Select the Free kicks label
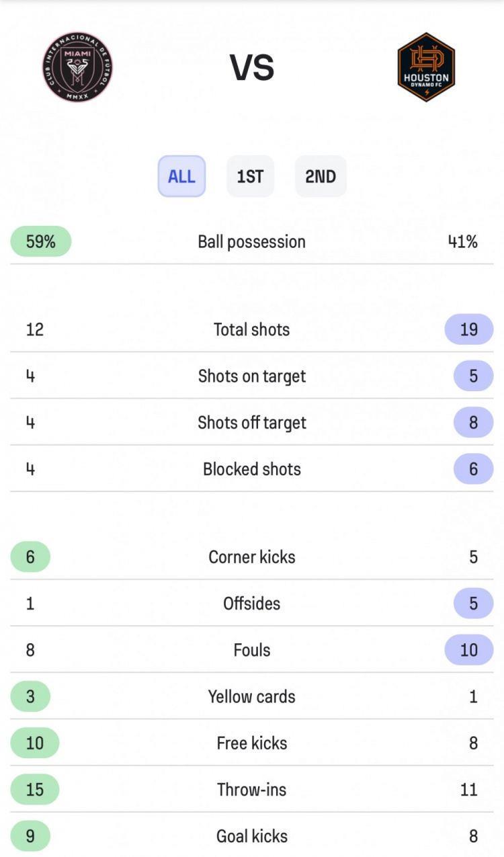The image size is (504, 857). 251,743
